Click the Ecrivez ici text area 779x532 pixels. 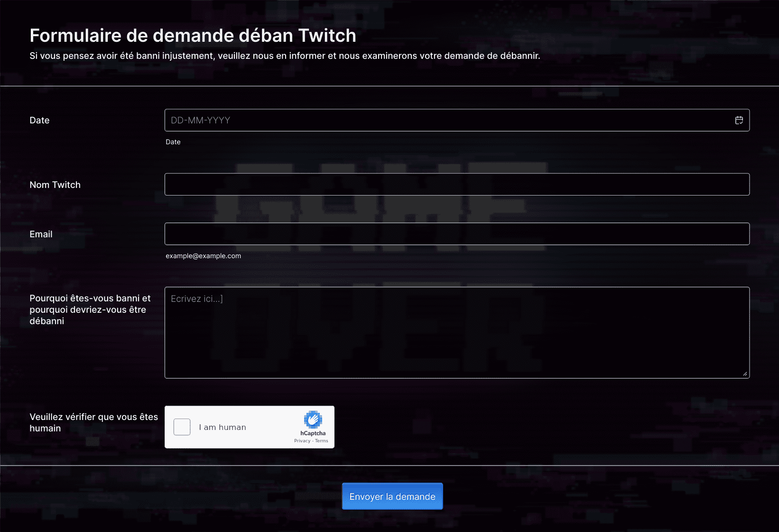click(457, 333)
